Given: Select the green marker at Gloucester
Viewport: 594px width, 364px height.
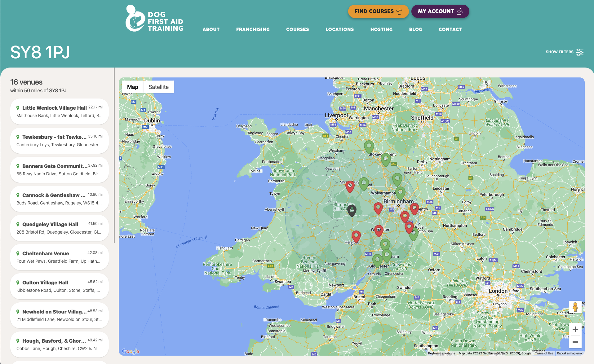Looking at the screenshot, I should tap(377, 261).
